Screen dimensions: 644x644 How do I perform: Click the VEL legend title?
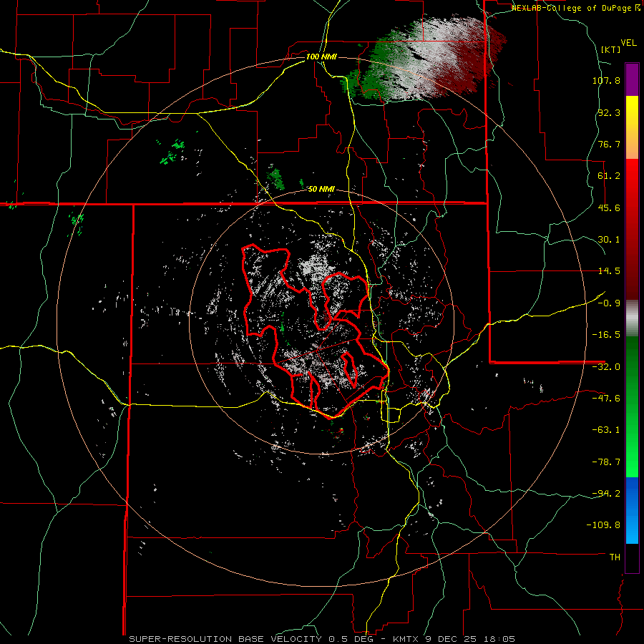click(x=628, y=43)
